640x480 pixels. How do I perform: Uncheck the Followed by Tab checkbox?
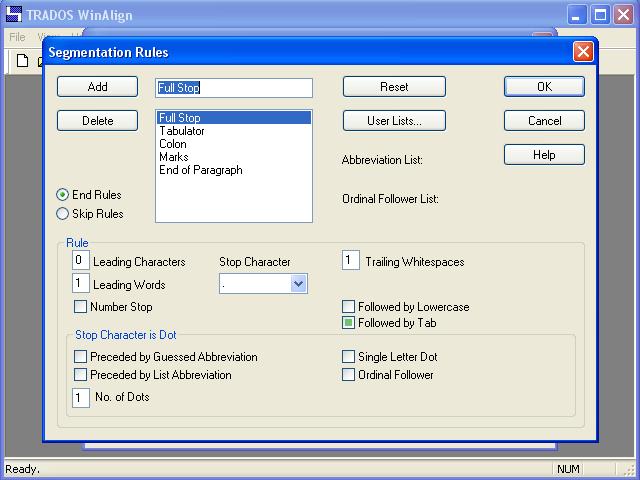(349, 323)
